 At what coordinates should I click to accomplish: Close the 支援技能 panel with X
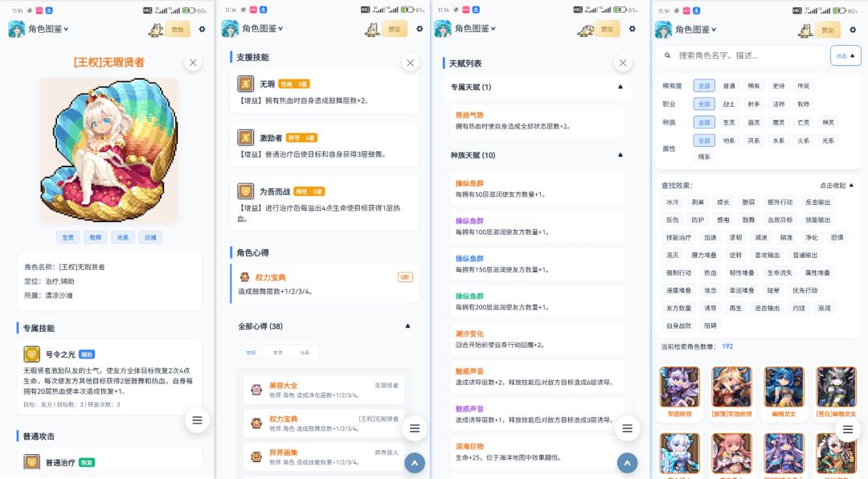point(410,63)
